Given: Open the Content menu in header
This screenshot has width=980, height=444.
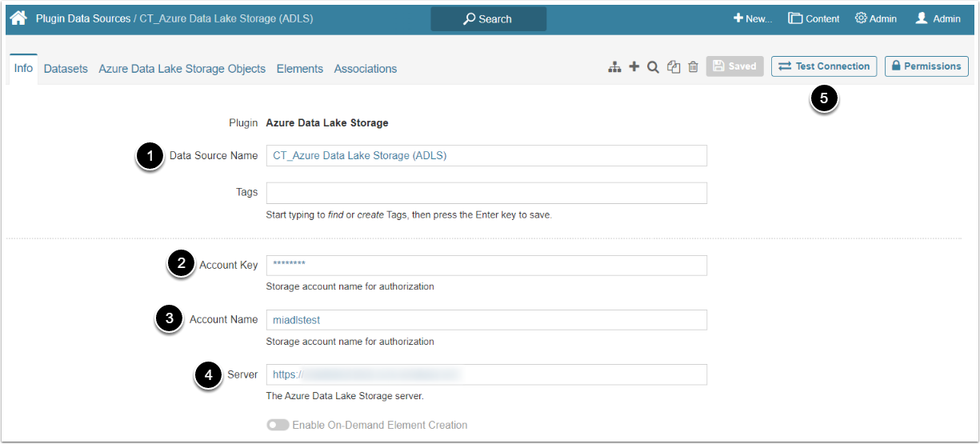Looking at the screenshot, I should click(814, 18).
